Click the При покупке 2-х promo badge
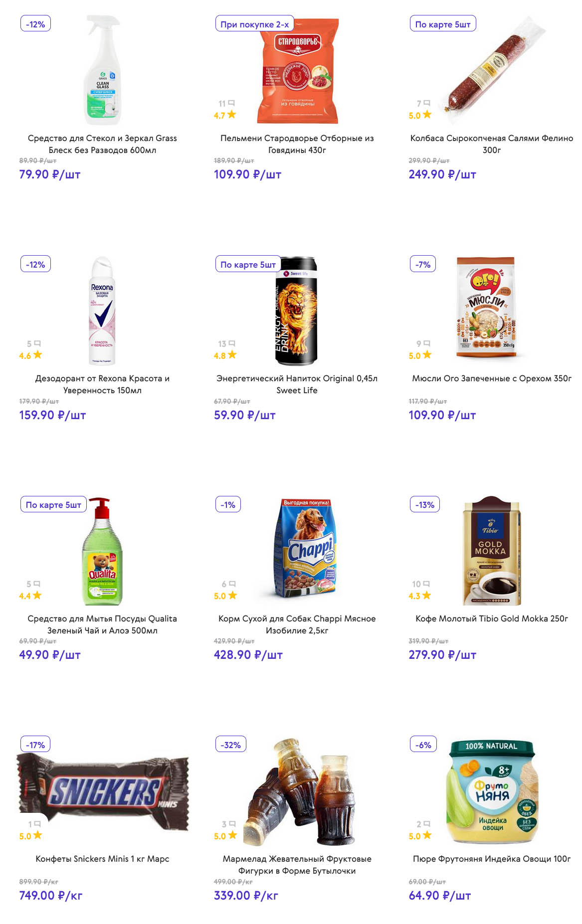This screenshot has height=924, width=582. (254, 24)
